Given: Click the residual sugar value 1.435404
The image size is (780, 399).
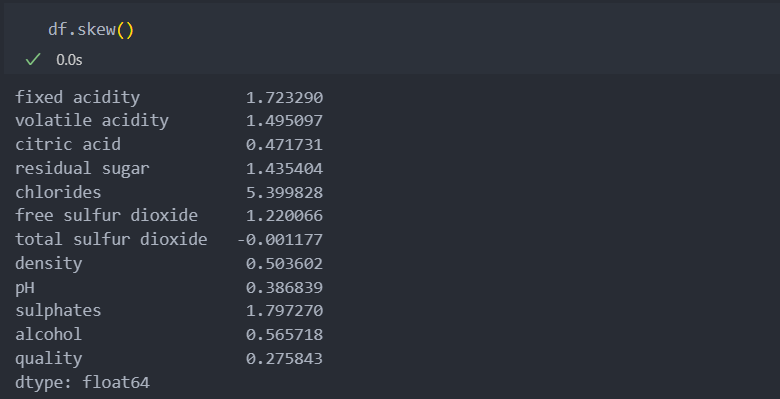Looking at the screenshot, I should click(285, 169).
